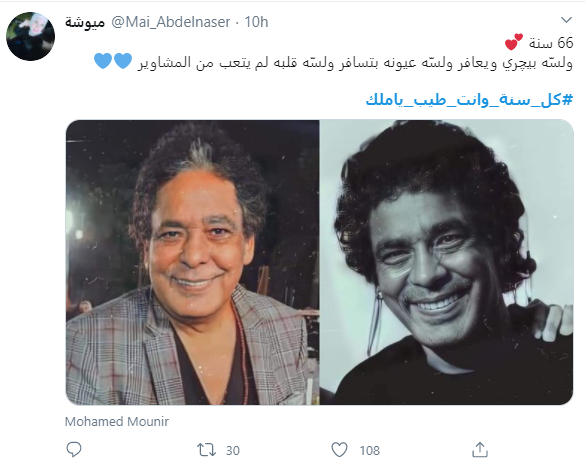Click the blue hearts emoji
The height and width of the screenshot is (464, 585).
[113, 61]
